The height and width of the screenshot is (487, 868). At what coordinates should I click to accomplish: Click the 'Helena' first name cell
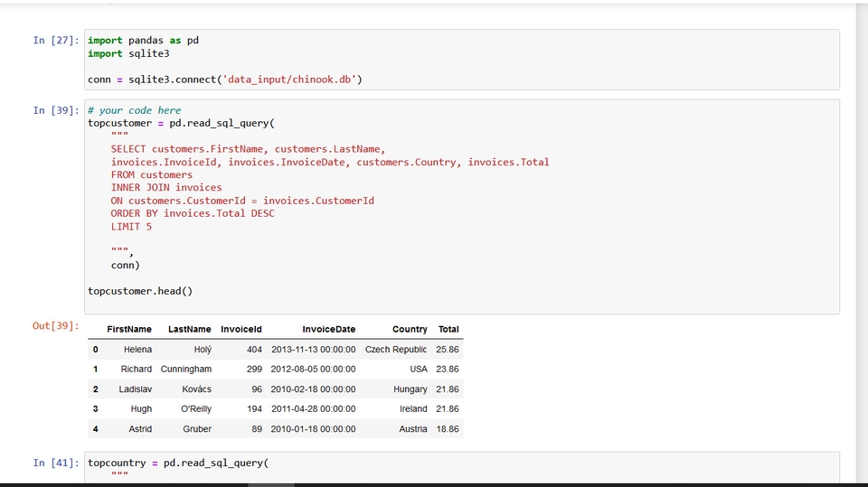pos(137,349)
